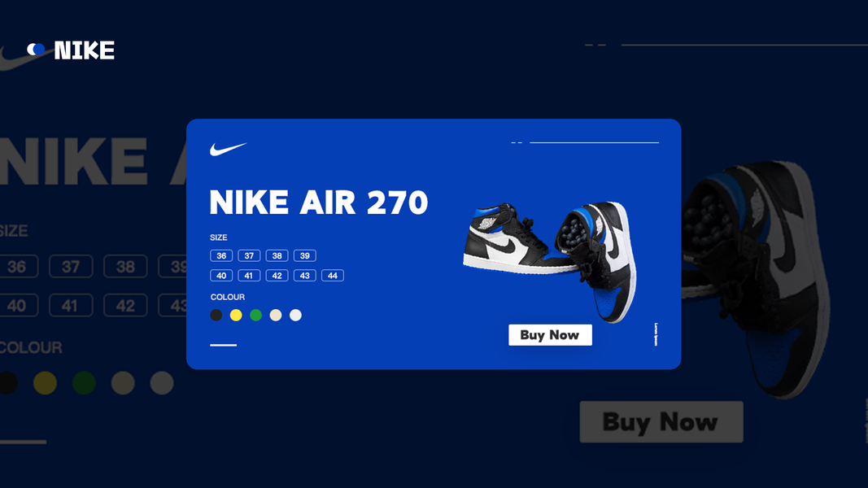Choose size 44 in the card
This screenshot has height=488, width=868.
(x=333, y=276)
